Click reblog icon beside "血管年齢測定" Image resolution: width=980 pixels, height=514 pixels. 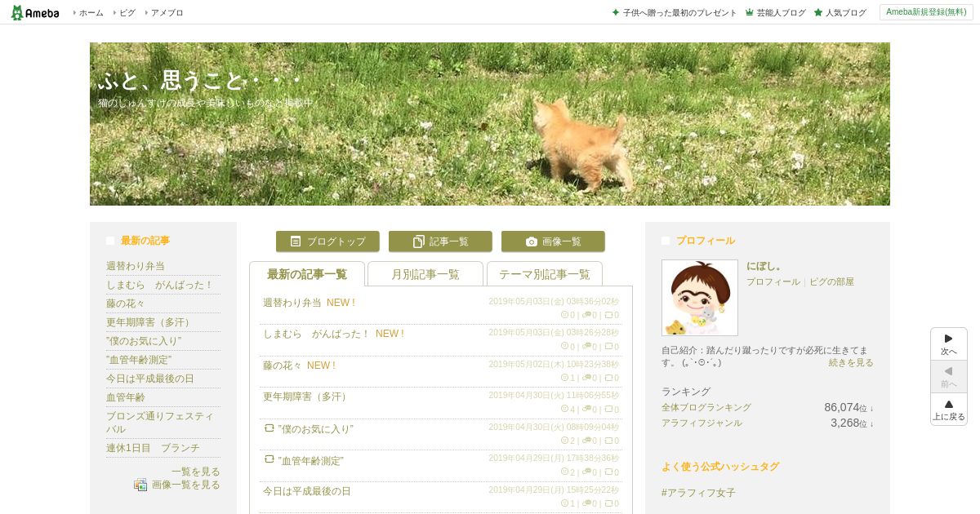pos(269,459)
